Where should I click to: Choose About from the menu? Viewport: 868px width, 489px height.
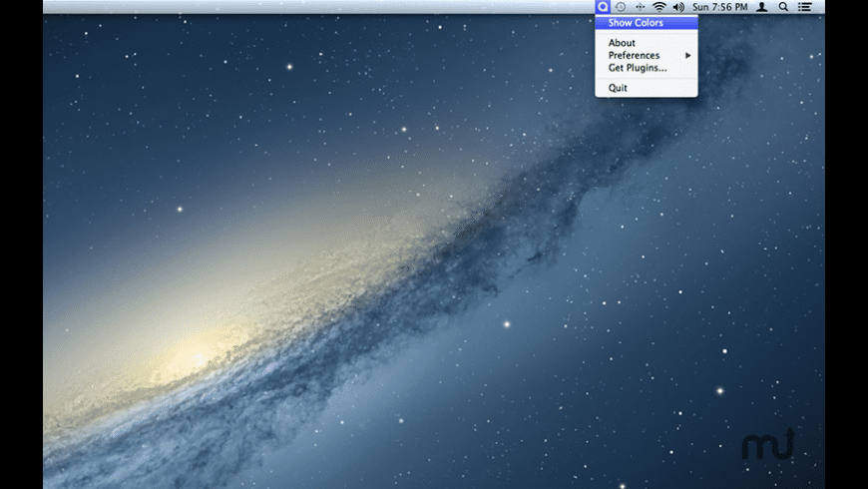(x=622, y=43)
